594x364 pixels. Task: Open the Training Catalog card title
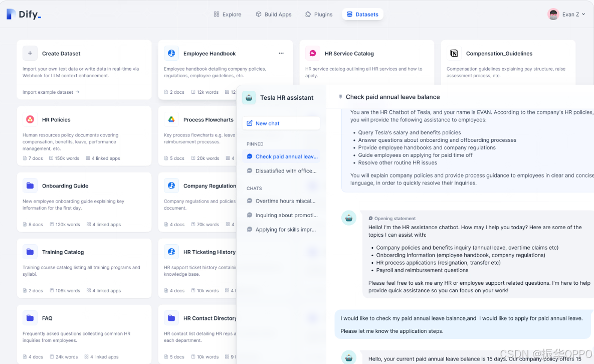(63, 252)
